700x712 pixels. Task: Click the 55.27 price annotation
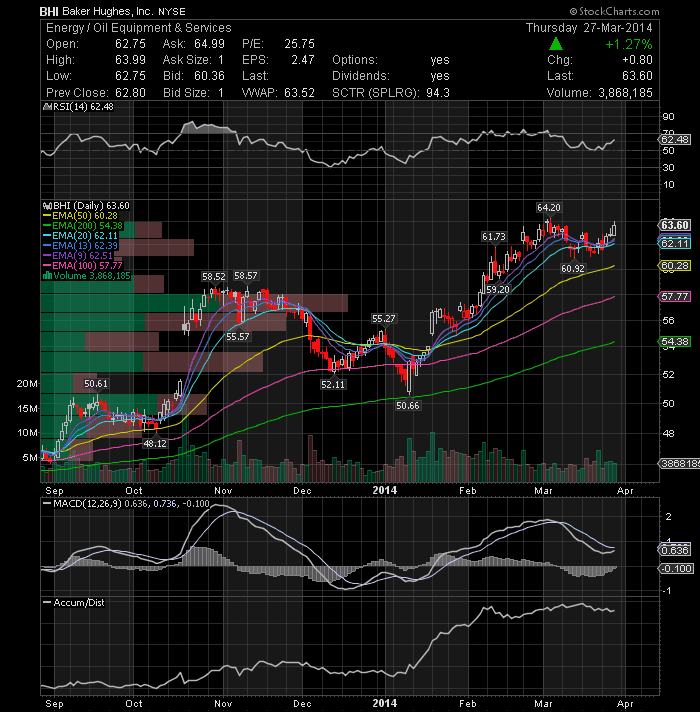pos(384,319)
